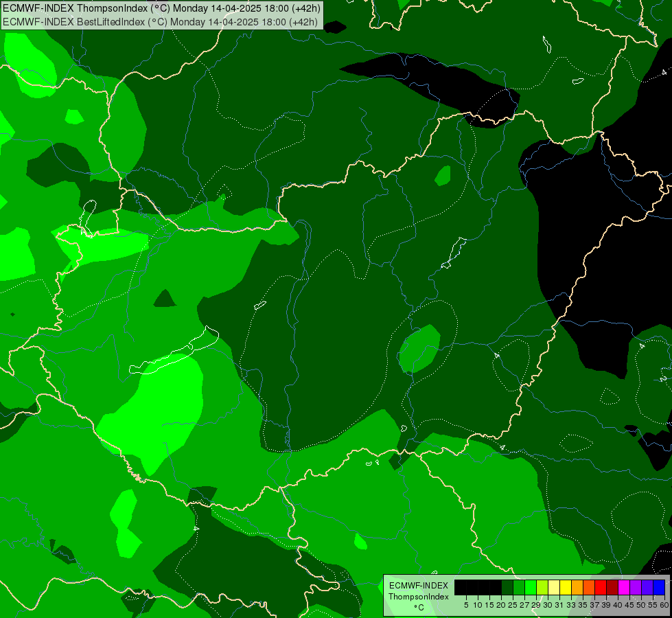Viewport: 672px width, 618px height.
Task: Click the legend tick value '5'
Action: pyautogui.click(x=466, y=605)
